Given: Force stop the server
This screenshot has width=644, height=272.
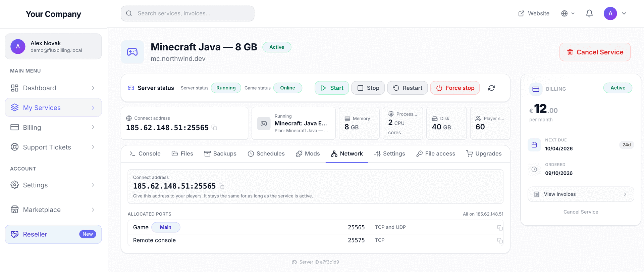Looking at the screenshot, I should coord(455,88).
